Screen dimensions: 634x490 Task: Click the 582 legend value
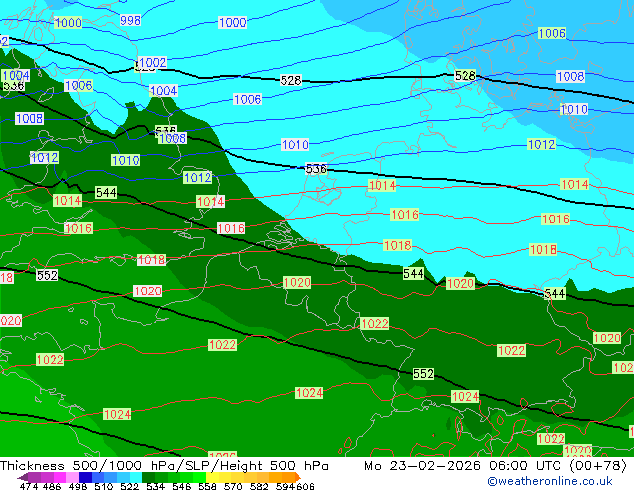pos(259,486)
